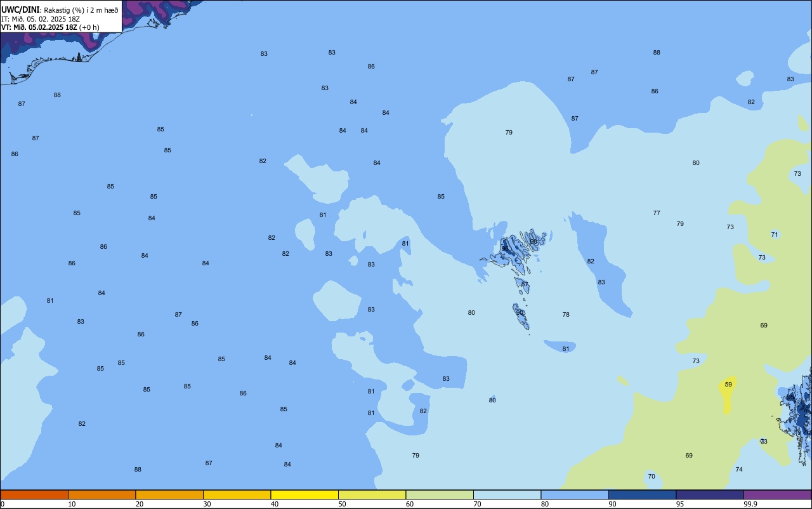Click the 'VT: Mið. 05.02.2025 18Z (+0 h)' line
Viewport: 812px width, 509px height.
[50, 27]
